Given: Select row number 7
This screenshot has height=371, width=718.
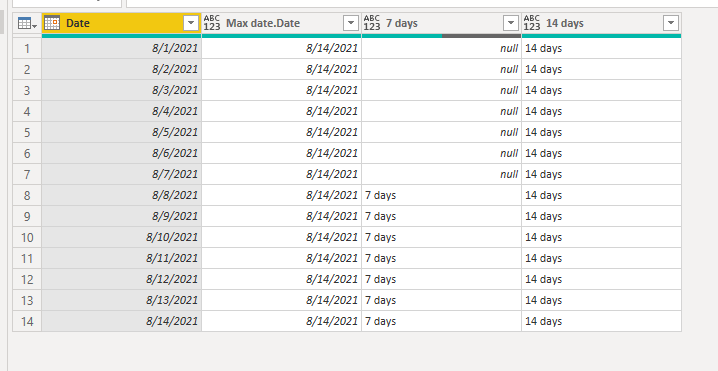Looking at the screenshot, I should point(27,175).
